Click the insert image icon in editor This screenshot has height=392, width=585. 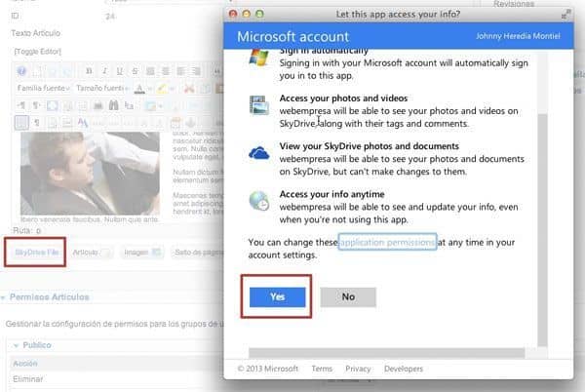click(x=151, y=105)
